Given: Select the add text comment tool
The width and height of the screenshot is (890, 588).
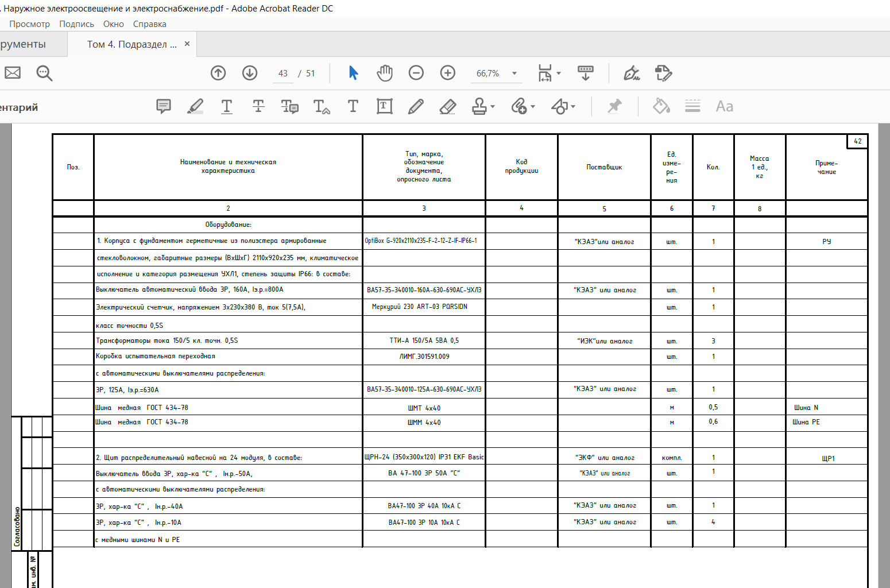Looking at the screenshot, I should (353, 106).
